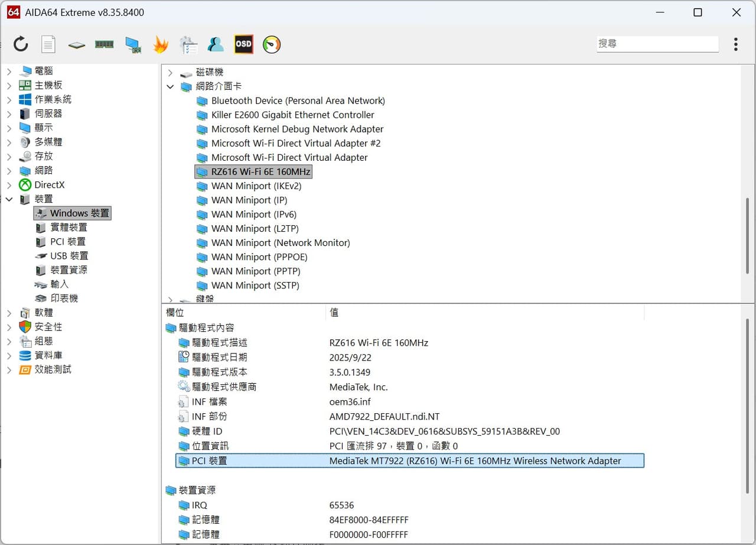The image size is (756, 545).
Task: Click the Refresh arrow icon in the toolbar
Action: pyautogui.click(x=21, y=44)
